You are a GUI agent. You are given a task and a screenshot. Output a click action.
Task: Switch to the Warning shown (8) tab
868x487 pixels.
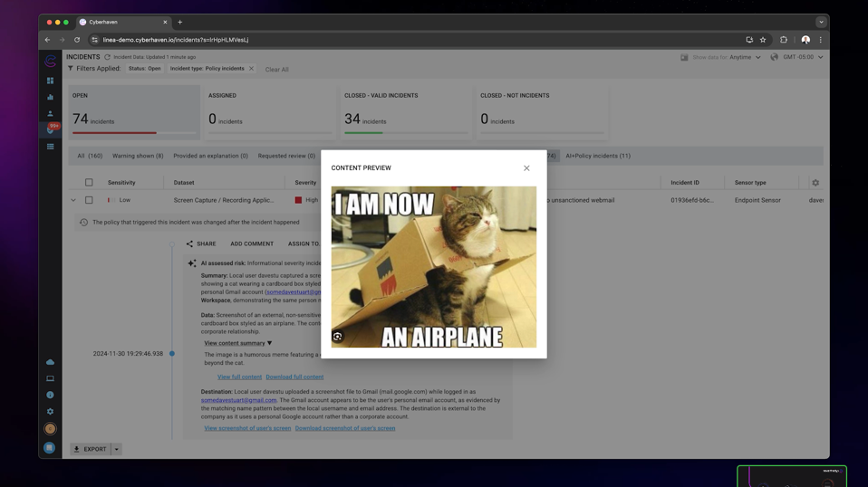[138, 156]
